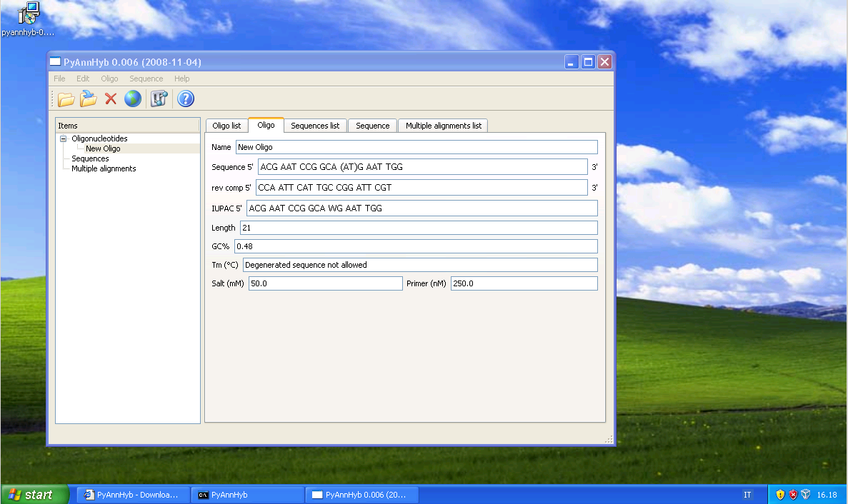Click the taskbar clock showing 16.18
Viewport: 848px width, 504px height.
[827, 495]
